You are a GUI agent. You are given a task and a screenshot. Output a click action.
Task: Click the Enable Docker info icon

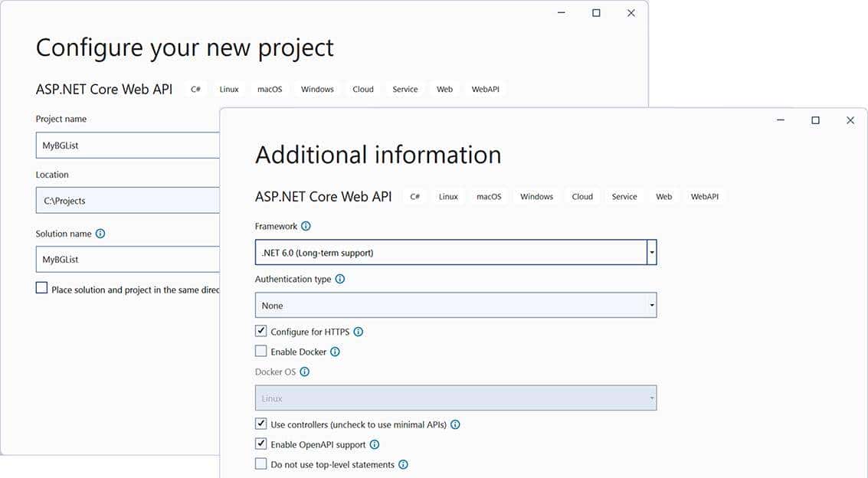[335, 352]
